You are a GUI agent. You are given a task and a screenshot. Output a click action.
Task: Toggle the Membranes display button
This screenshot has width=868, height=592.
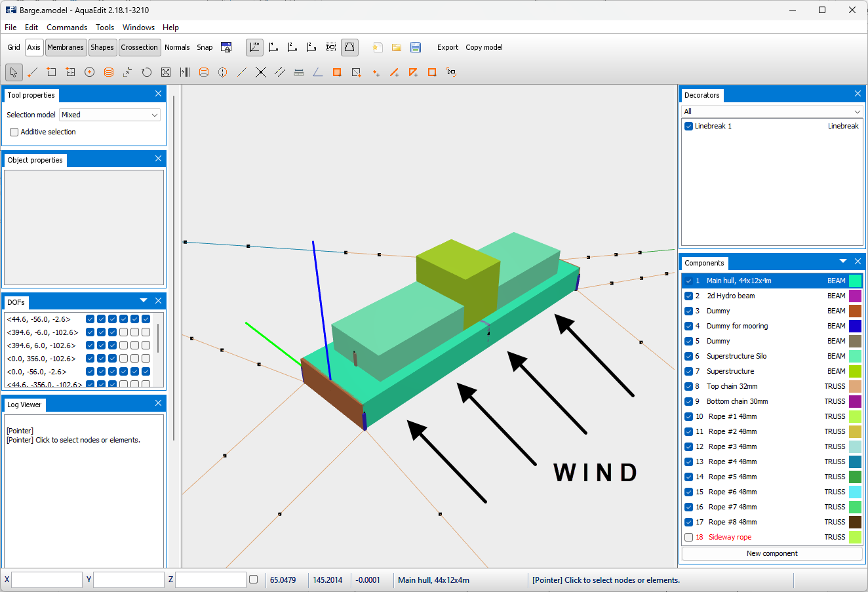pyautogui.click(x=66, y=47)
